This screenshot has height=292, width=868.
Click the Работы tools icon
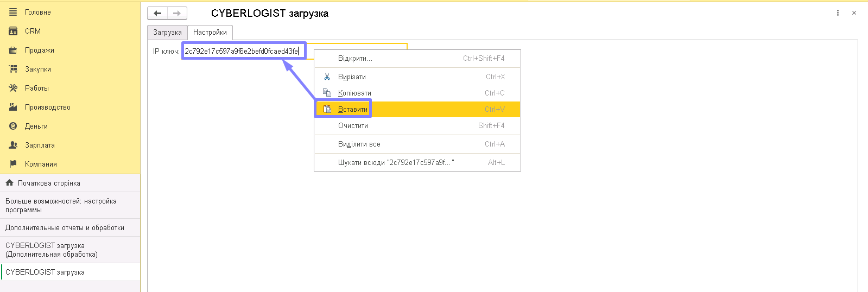pos(13,88)
